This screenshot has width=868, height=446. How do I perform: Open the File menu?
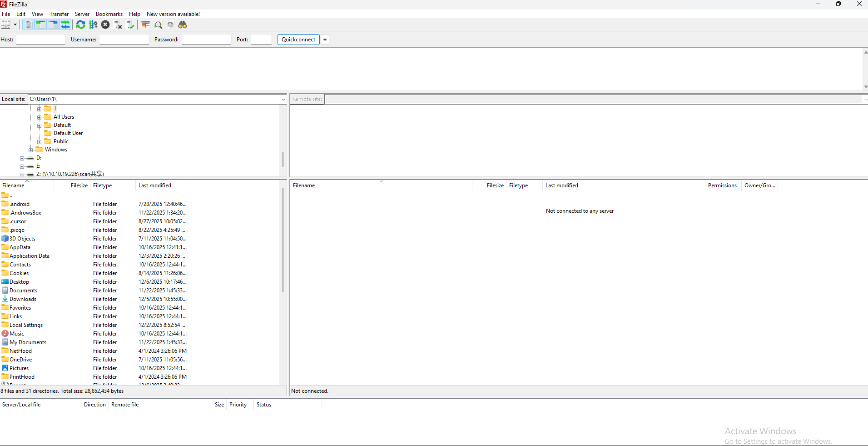click(x=6, y=14)
